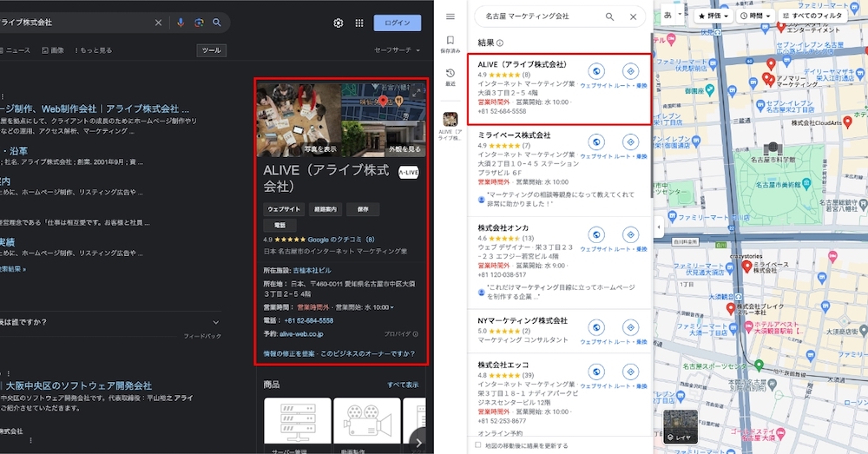868x454 pixels.
Task: Click route icon for NYマーケティング株式会社
Action: click(630, 328)
